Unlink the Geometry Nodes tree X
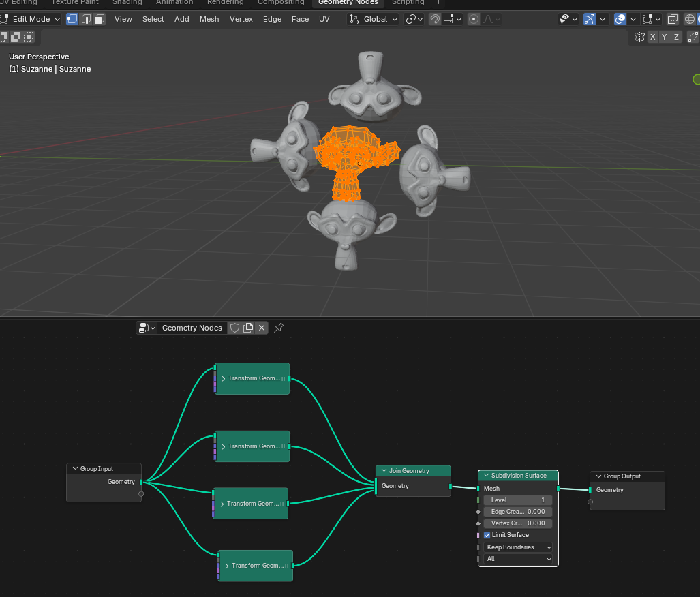The width and height of the screenshot is (700, 597). 262,328
